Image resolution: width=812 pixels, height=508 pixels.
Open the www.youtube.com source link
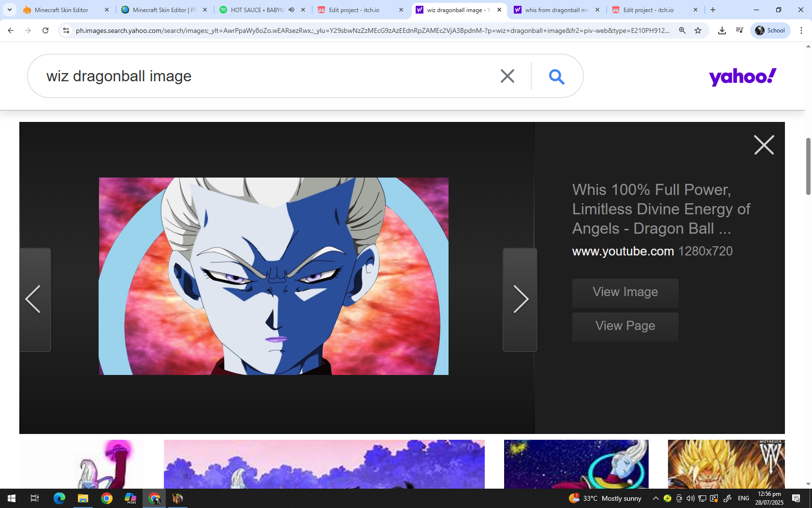pyautogui.click(x=623, y=251)
